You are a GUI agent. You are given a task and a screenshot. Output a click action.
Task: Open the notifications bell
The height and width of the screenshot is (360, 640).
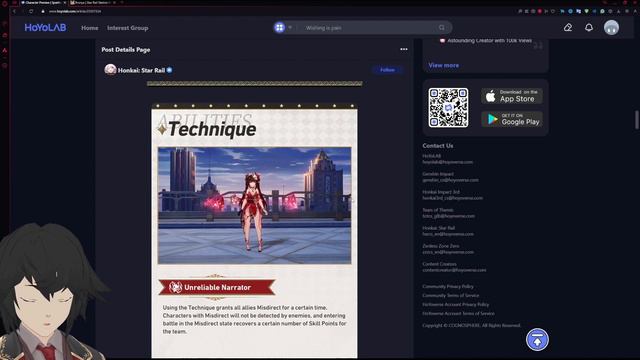[589, 28]
